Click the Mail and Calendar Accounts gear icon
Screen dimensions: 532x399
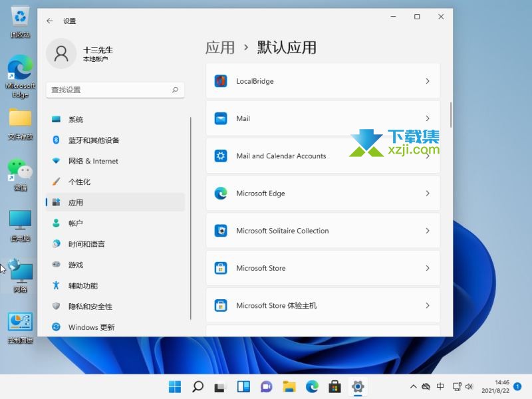(221, 156)
